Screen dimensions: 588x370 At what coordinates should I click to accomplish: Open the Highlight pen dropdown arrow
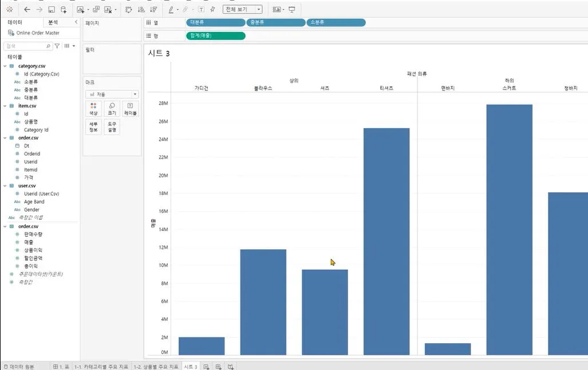tap(177, 10)
